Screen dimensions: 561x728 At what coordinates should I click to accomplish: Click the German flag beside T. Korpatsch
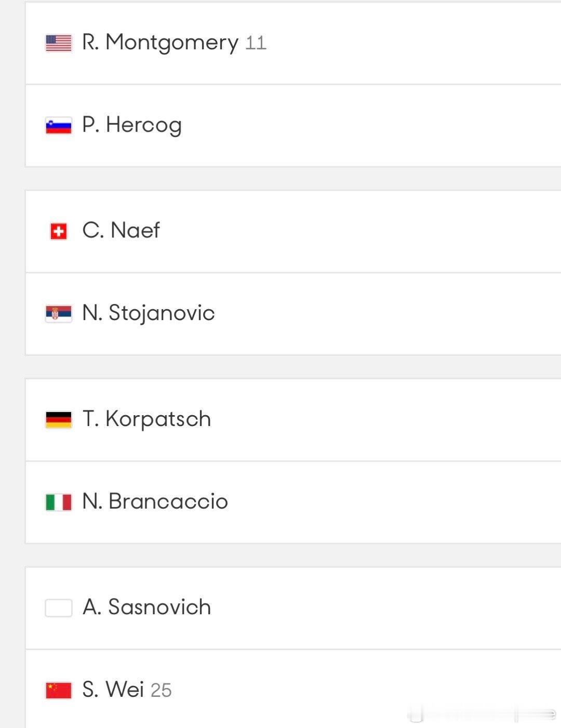59,420
